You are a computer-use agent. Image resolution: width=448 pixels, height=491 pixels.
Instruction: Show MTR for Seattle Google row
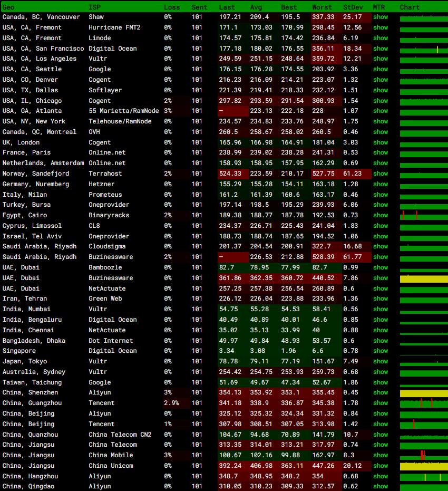[381, 69]
